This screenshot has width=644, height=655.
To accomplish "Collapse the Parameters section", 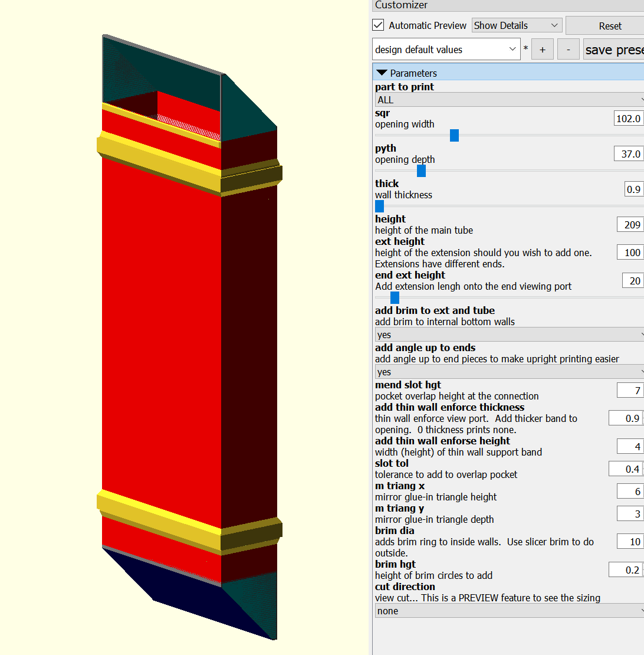I will click(381, 73).
